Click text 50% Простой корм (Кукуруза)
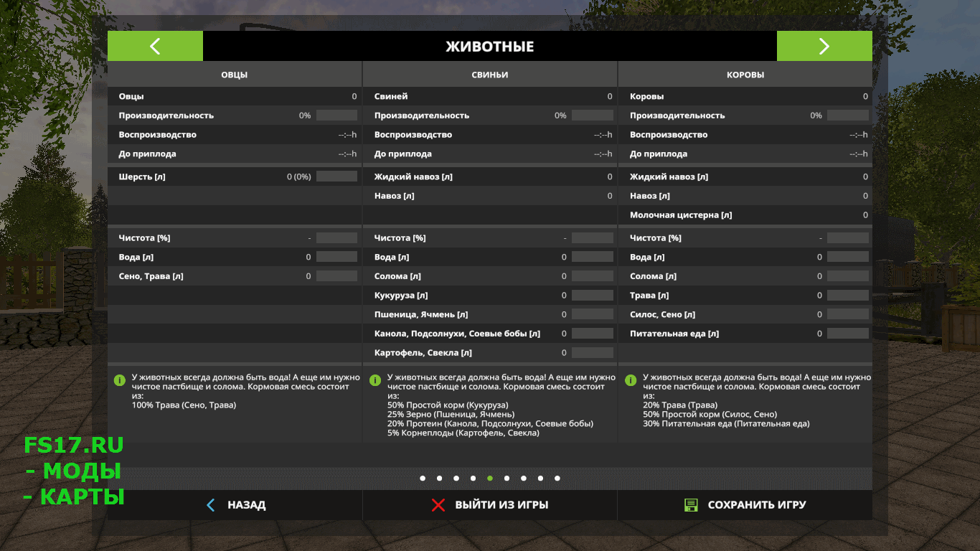The width and height of the screenshot is (980, 551). 448,405
